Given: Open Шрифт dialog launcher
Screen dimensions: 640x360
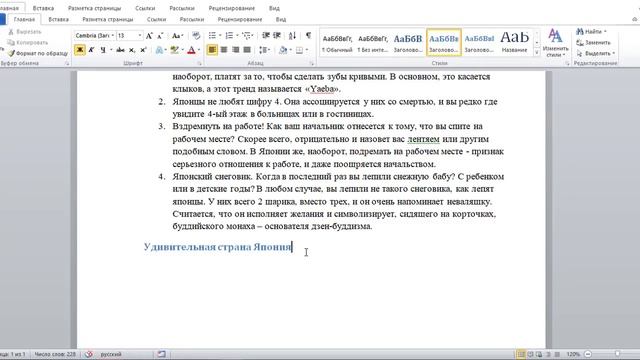Looking at the screenshot, I should [200, 64].
